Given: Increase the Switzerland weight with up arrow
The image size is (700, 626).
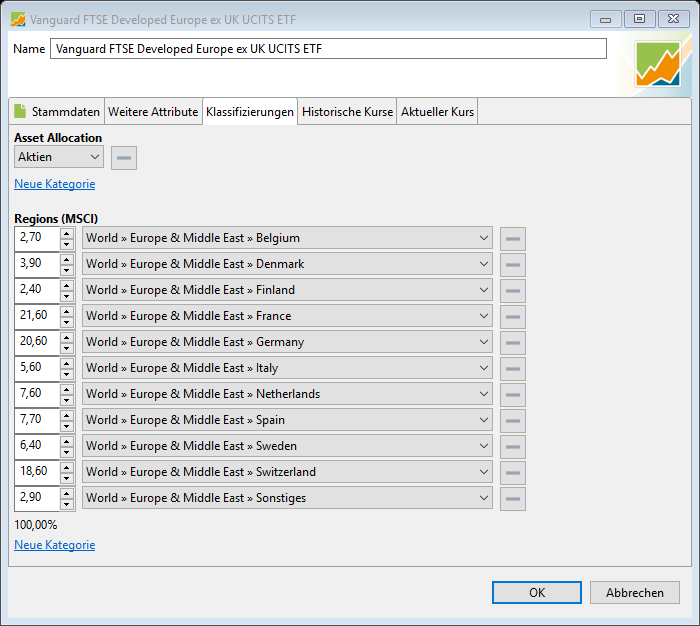Looking at the screenshot, I should (67, 467).
